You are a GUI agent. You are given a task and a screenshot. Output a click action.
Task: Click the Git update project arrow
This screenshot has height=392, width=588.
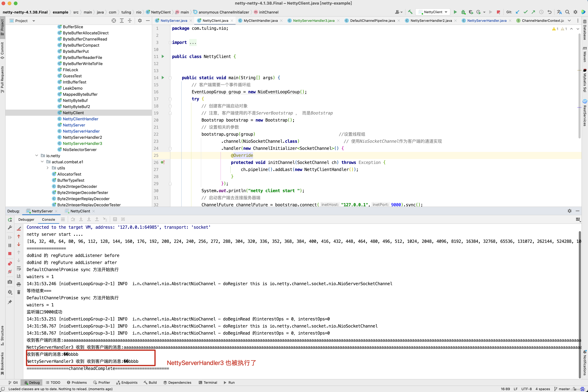coord(517,12)
